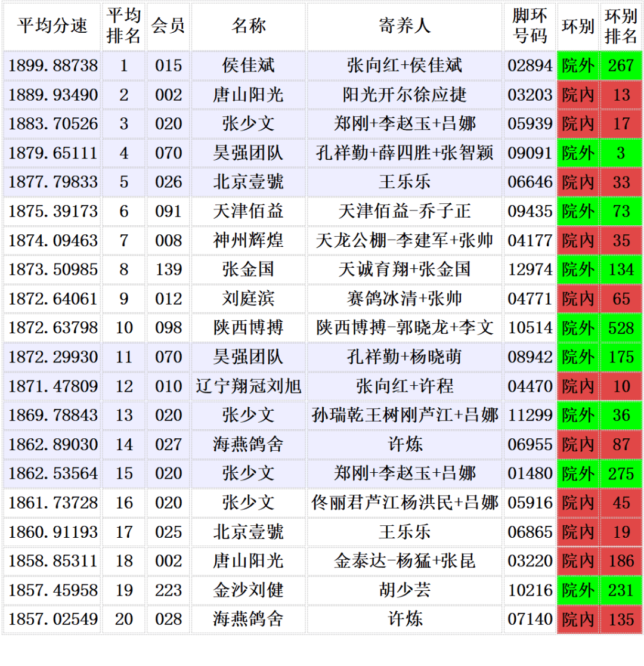The height and width of the screenshot is (666, 644).
Task: Click ring number 04177
Action: (530, 240)
